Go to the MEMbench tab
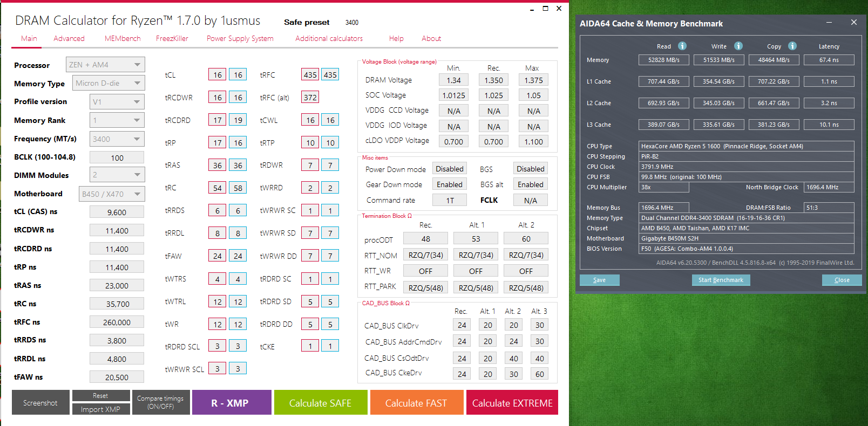The image size is (868, 426). click(x=123, y=39)
